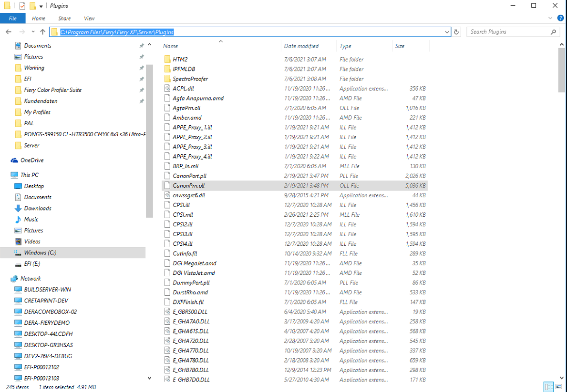Switch to details view layout icon
567x392 pixels.
548,387
